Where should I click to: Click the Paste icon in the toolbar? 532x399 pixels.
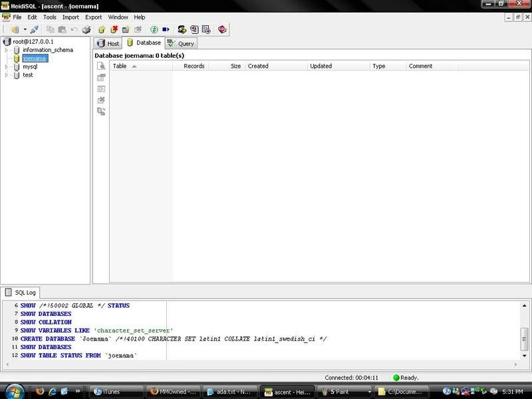point(62,30)
